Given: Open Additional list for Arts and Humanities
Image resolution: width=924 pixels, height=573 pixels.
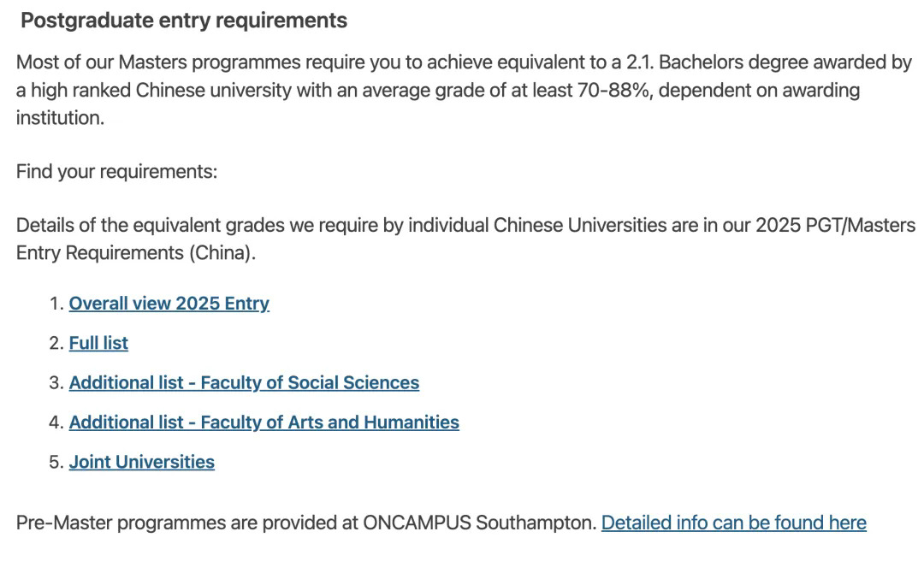Looking at the screenshot, I should pyautogui.click(x=264, y=422).
